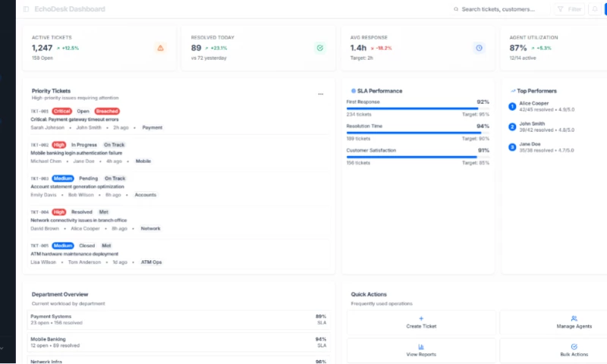607x364 pixels.
Task: Click the Payment tag on the first ticket
Action: [x=152, y=127]
